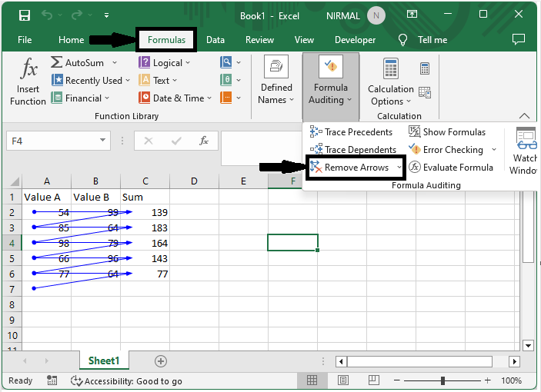Select column D header

pos(194,181)
